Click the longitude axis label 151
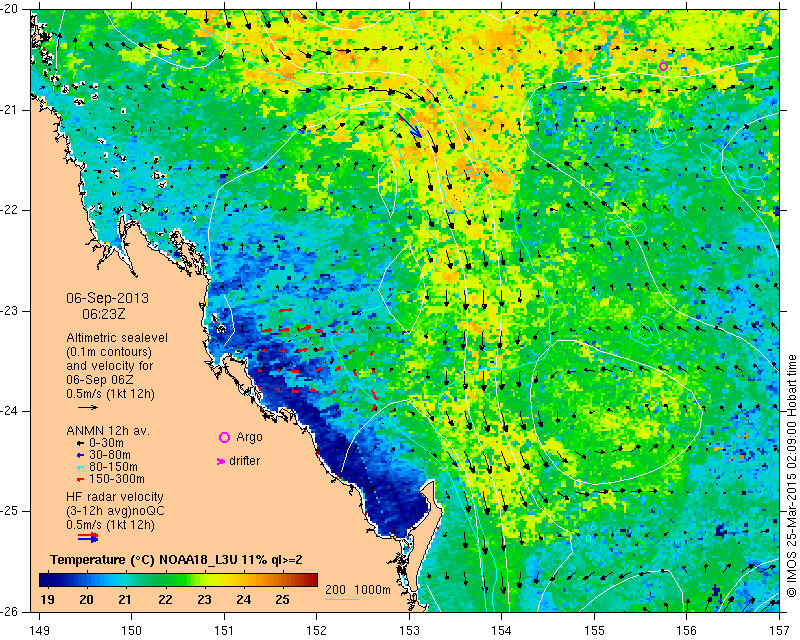The width and height of the screenshot is (800, 640). [224, 630]
